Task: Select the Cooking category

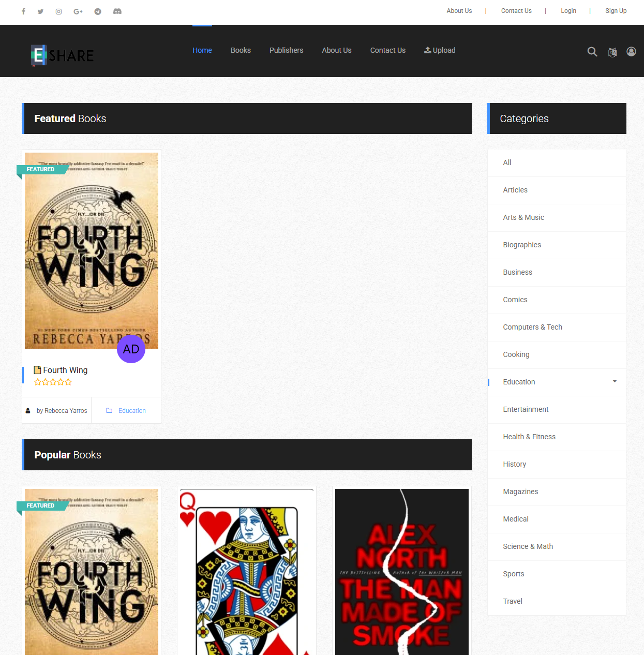Action: pyautogui.click(x=557, y=354)
